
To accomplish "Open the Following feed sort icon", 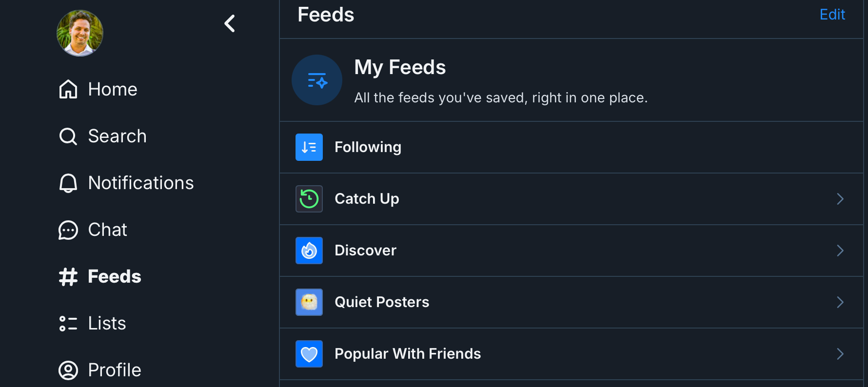I will tap(309, 147).
